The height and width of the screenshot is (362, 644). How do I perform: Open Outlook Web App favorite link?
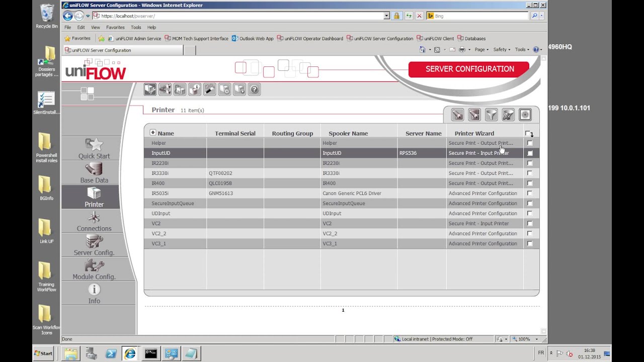tap(253, 38)
